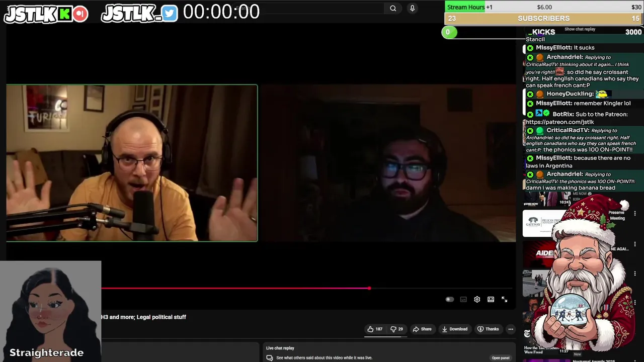This screenshot has height=362, width=644.
Task: Toggle subtitles captions icon on player
Action: coord(463,299)
